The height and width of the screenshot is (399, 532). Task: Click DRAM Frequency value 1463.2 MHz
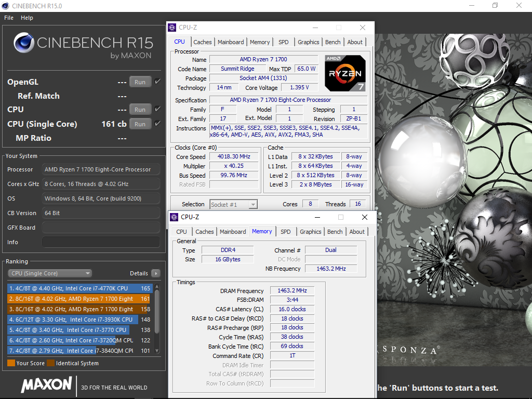point(292,290)
